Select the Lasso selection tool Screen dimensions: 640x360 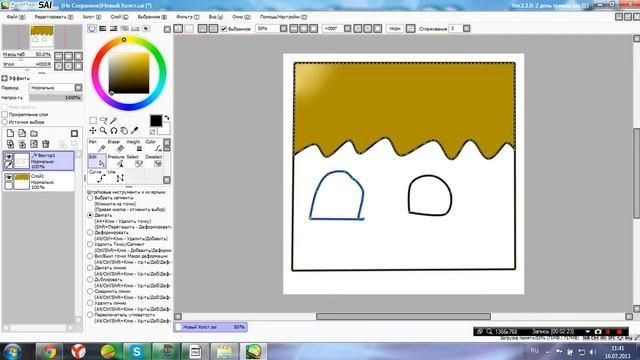pyautogui.click(x=103, y=120)
